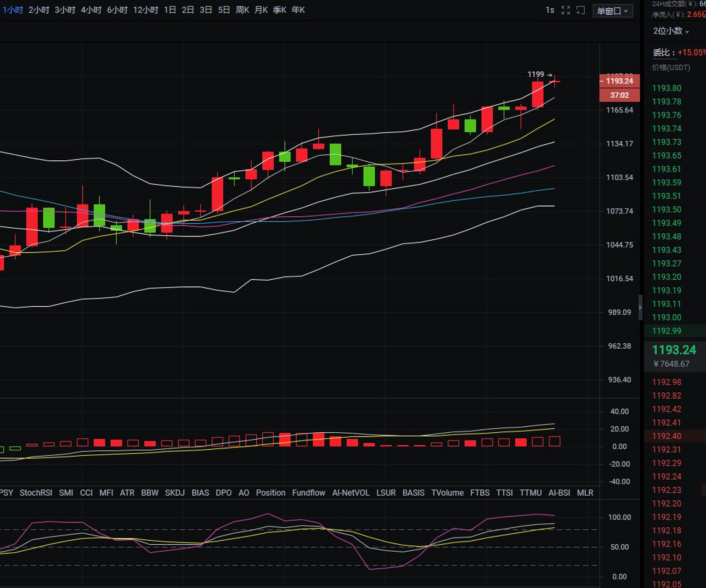This screenshot has width=706, height=588.
Task: Open the 单窗口 window layout dropdown
Action: (612, 11)
